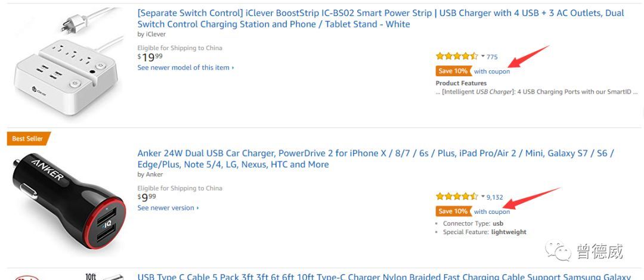Click 'with coupon' link for the Anker charger

pos(492,212)
